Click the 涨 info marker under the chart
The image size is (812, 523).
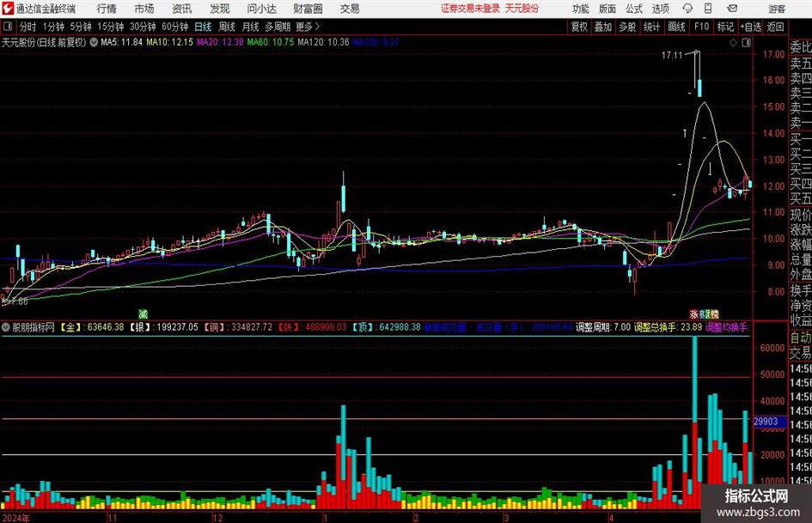tap(694, 313)
